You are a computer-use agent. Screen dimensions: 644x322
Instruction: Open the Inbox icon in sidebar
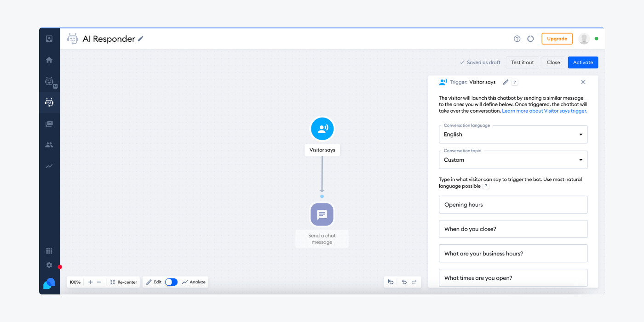pos(49,39)
